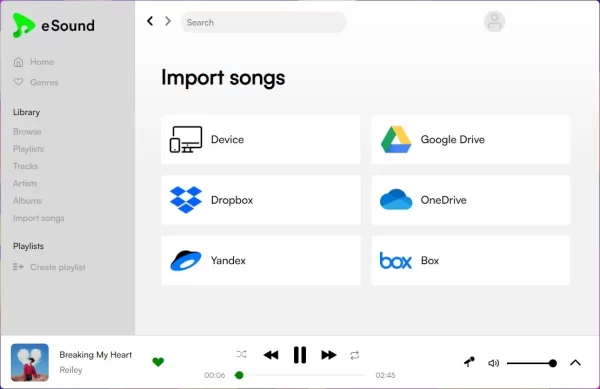Click the Device computer icon
This screenshot has height=389, width=600.
(x=186, y=140)
